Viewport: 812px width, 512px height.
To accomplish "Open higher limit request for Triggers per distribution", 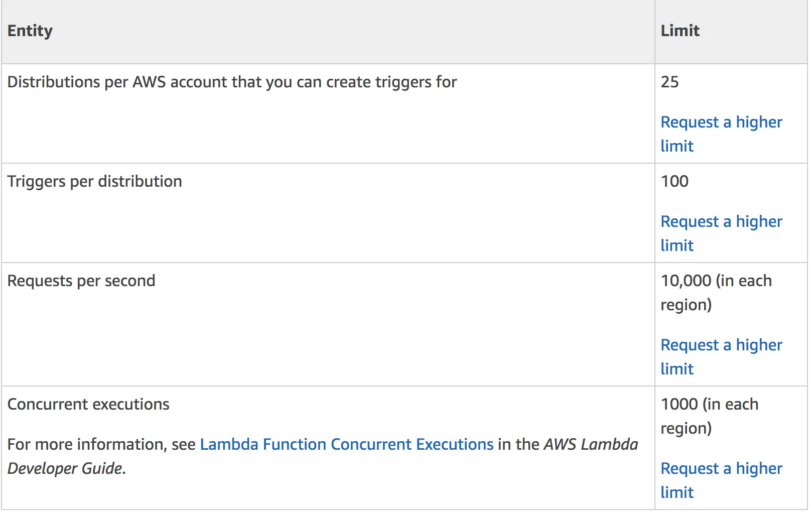I will tap(721, 222).
